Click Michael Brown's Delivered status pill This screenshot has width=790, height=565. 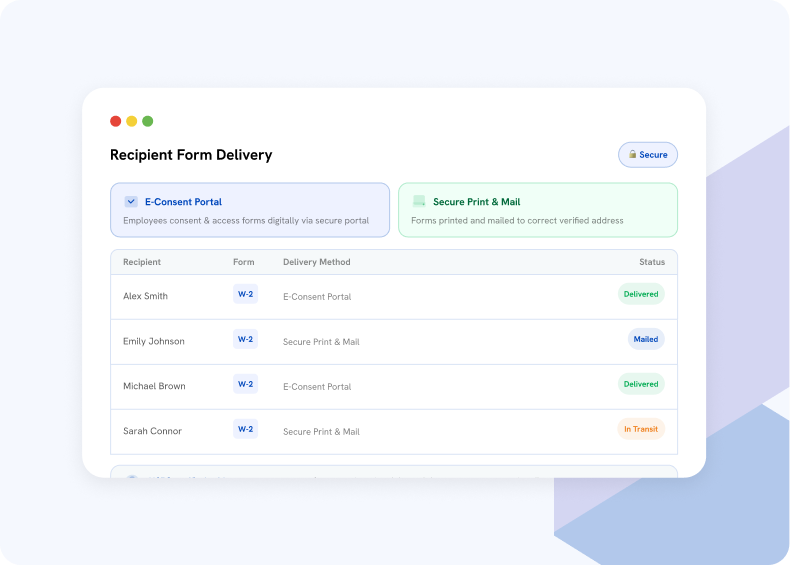pyautogui.click(x=641, y=384)
